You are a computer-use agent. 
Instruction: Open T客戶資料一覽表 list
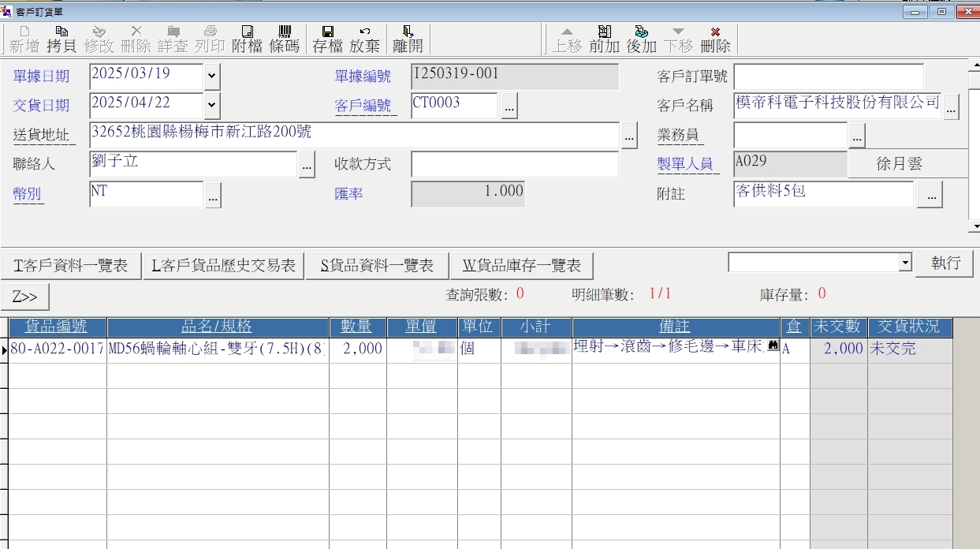coord(71,266)
